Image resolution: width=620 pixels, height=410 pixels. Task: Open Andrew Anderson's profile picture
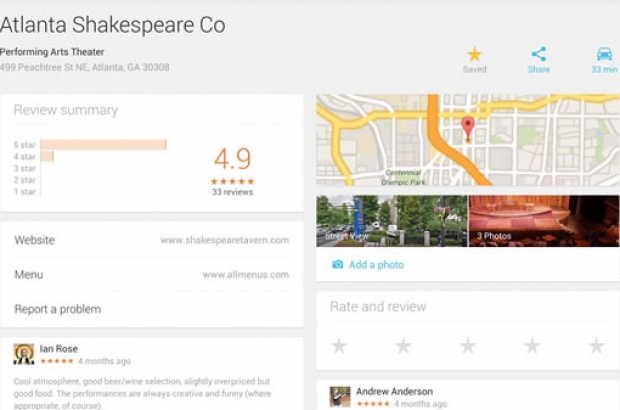point(340,396)
